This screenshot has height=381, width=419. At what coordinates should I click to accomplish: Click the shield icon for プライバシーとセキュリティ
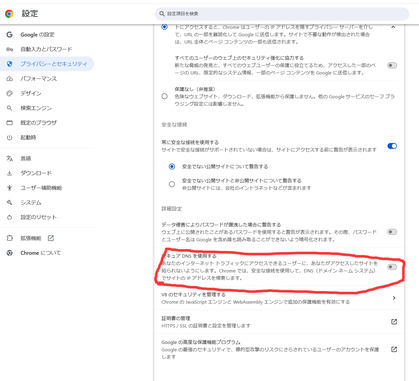(x=9, y=64)
